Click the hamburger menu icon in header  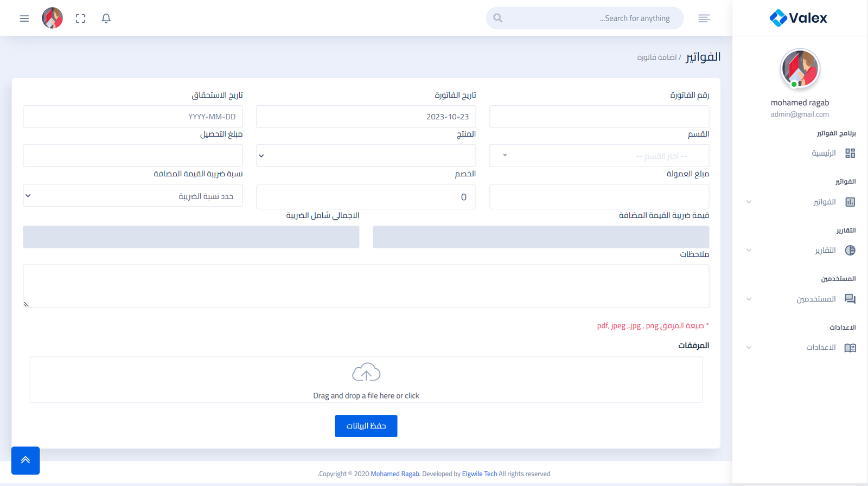[24, 18]
